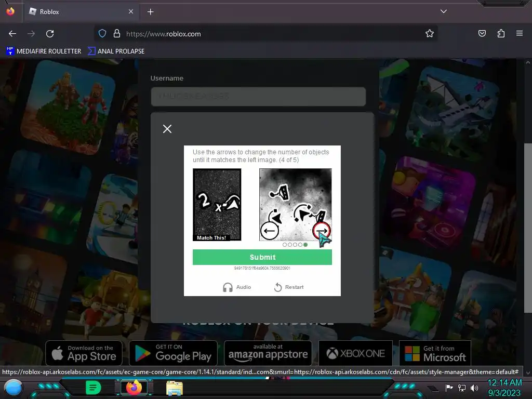Viewport: 532px width, 399px height.
Task: Open the Download on the App Store badge
Action: [x=84, y=353]
